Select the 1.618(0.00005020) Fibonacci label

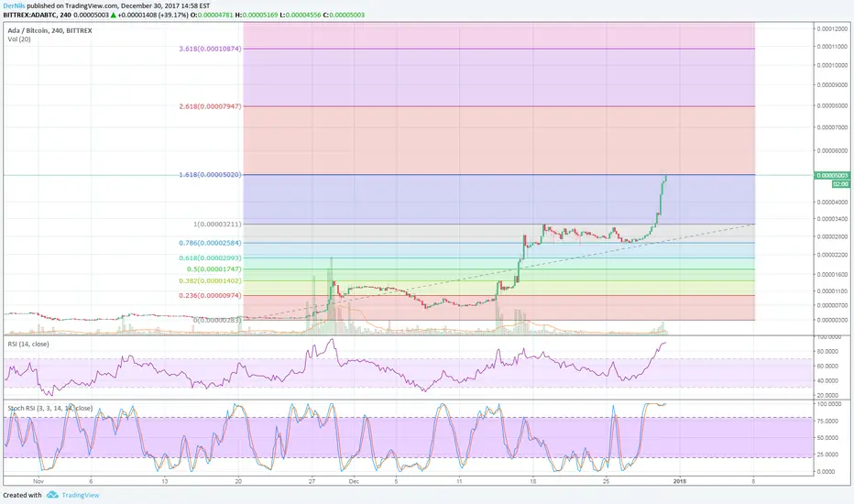(210, 175)
